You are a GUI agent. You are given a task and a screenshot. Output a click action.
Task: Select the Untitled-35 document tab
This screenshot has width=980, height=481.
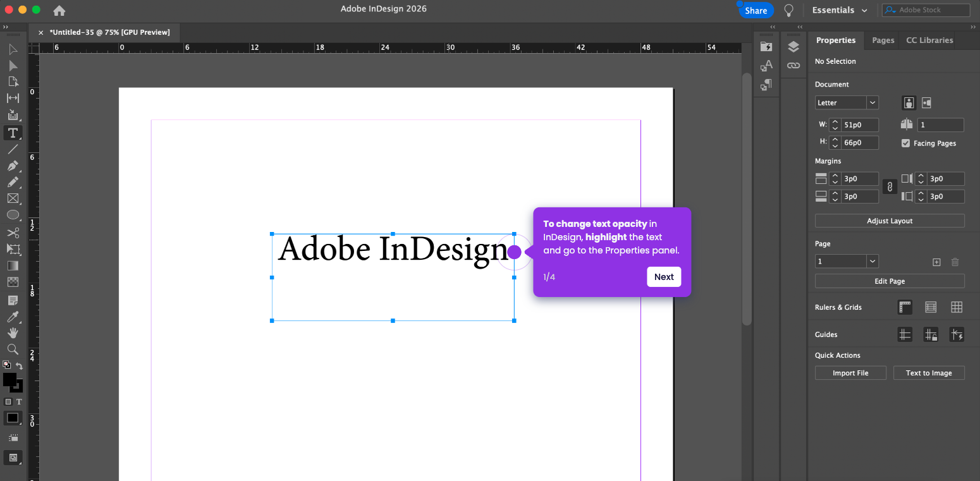tap(109, 32)
